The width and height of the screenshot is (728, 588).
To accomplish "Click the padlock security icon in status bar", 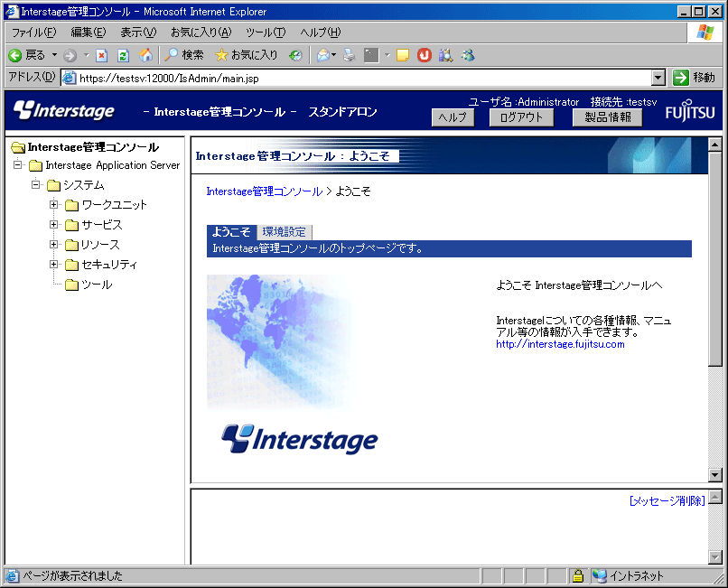I will click(577, 576).
